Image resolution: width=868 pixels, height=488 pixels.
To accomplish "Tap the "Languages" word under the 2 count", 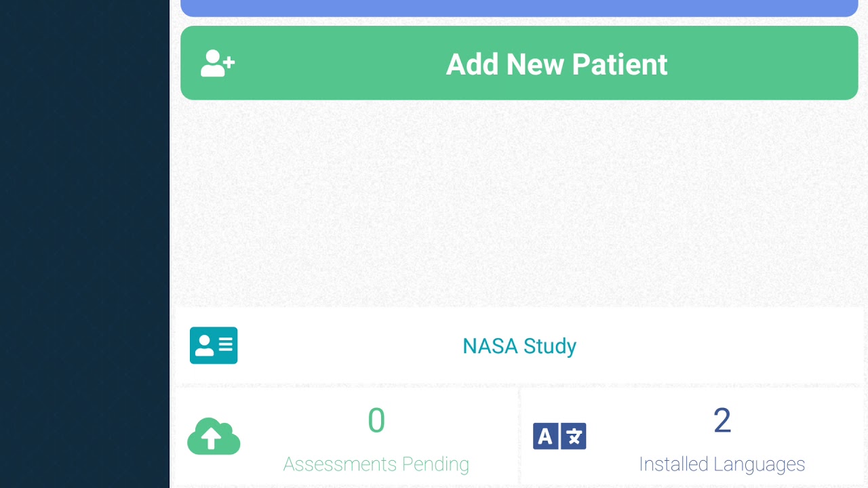I will pos(761,464).
